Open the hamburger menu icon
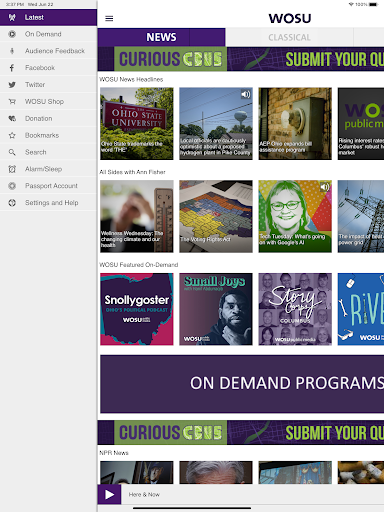The height and width of the screenshot is (512, 384). 109,18
